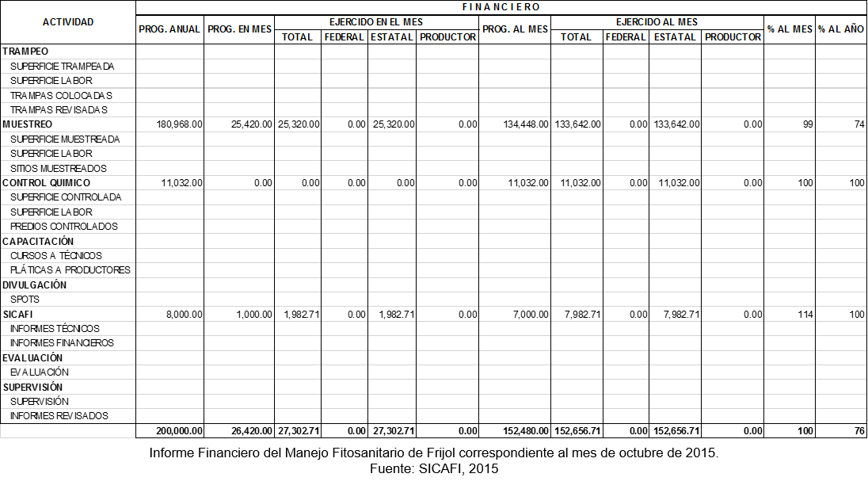This screenshot has height=485, width=868.
Task: Click MUESTREO % AL AÑO value 74
Action: click(859, 124)
